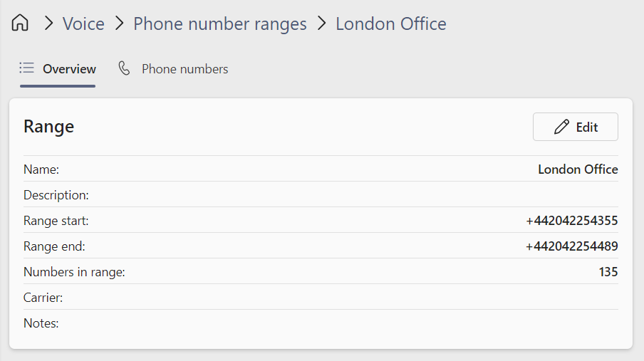
Task: Click the chevron between Voice and Phone number ranges
Action: [119, 23]
